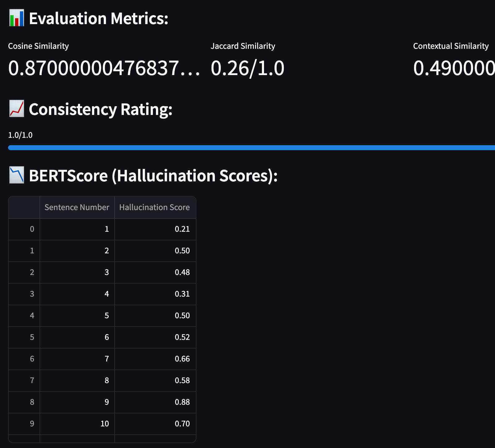Click sentence number cell 10

(x=105, y=424)
